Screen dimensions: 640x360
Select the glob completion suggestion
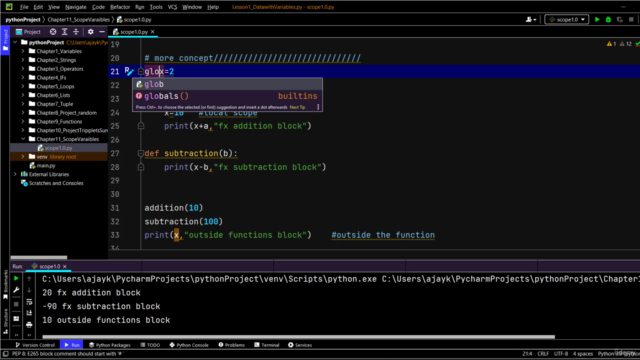(227, 84)
